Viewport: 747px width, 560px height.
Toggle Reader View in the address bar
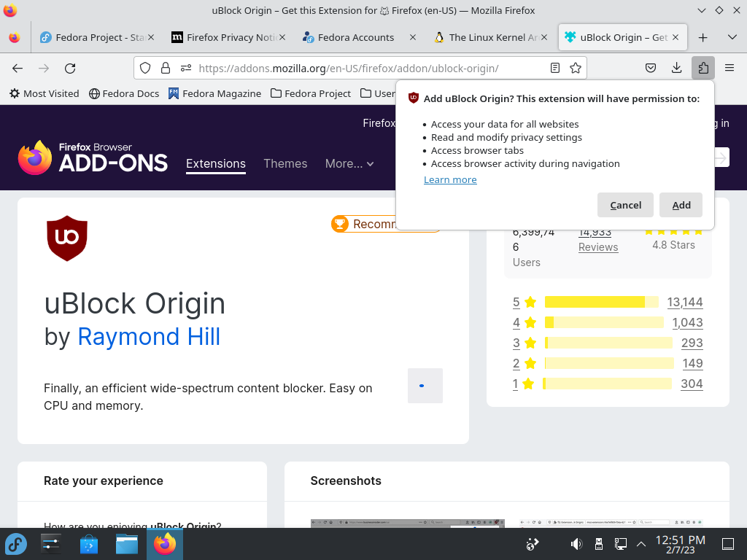coord(555,69)
